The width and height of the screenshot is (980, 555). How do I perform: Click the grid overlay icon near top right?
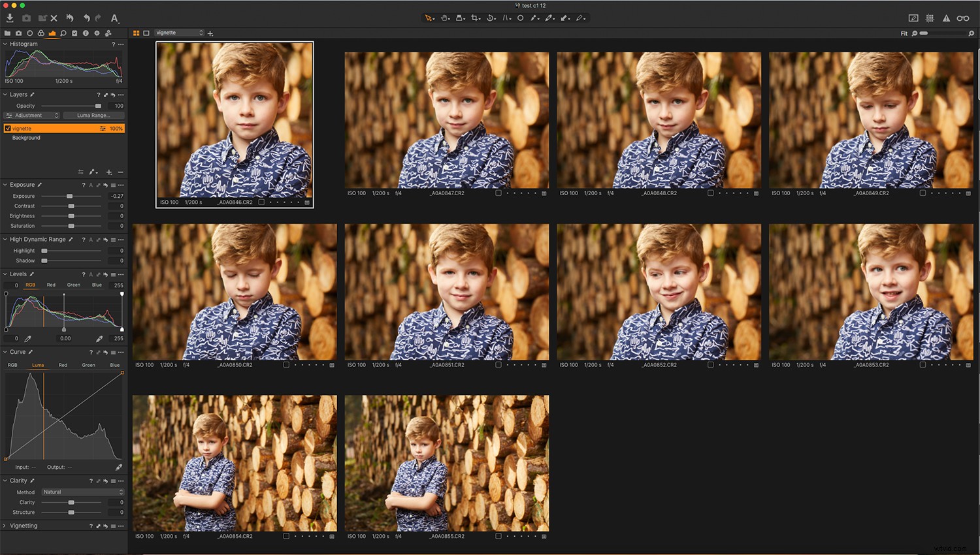click(930, 18)
